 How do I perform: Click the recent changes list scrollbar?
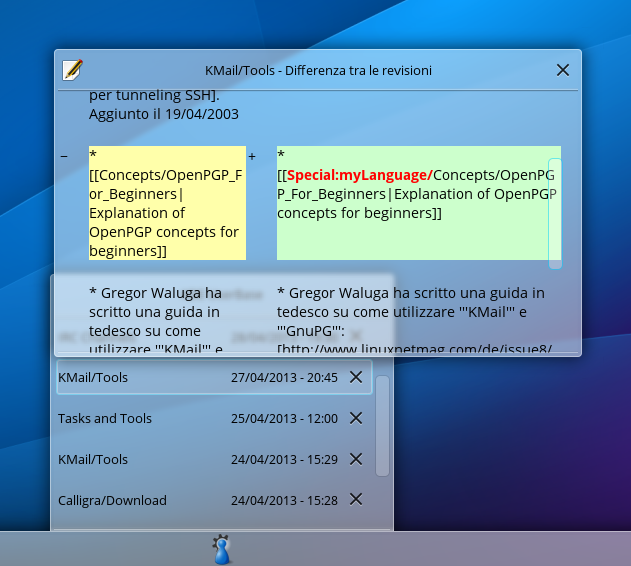pos(382,426)
